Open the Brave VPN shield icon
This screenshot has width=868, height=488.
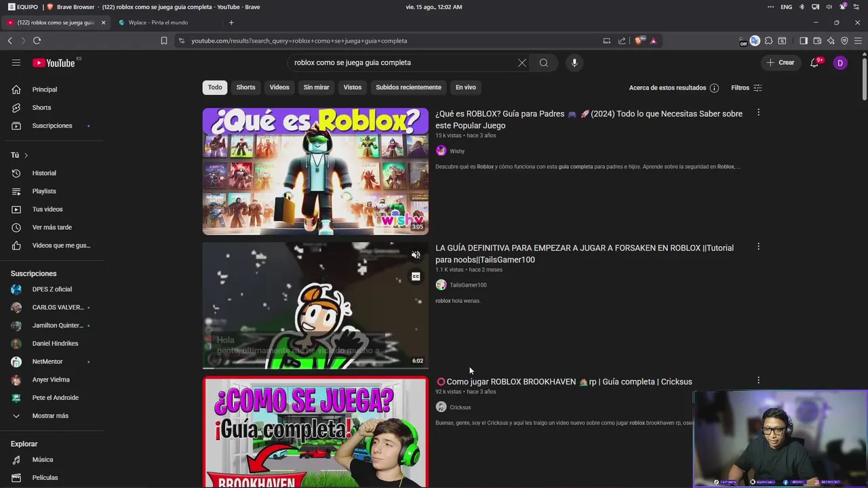coord(844,41)
